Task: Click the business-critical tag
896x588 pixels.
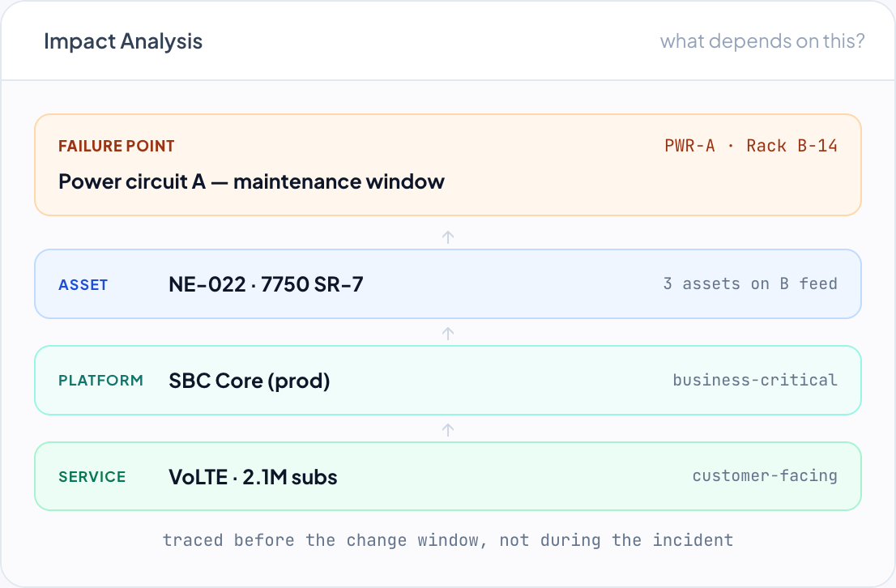Action: 755,380
